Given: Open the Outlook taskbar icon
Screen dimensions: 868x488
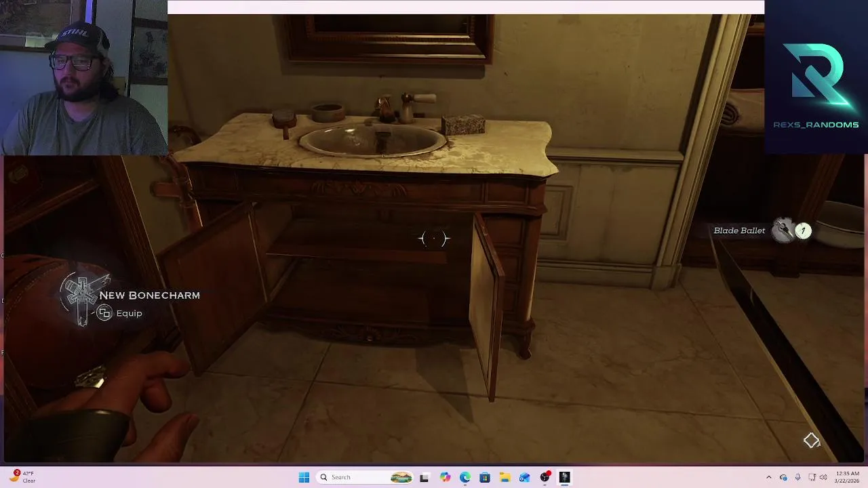Looking at the screenshot, I should (525, 477).
